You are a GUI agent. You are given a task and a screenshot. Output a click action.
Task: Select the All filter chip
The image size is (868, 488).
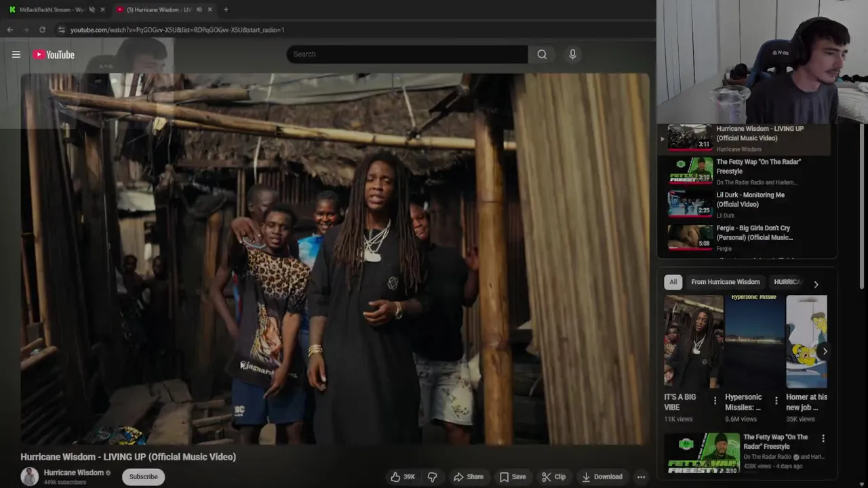(x=673, y=282)
